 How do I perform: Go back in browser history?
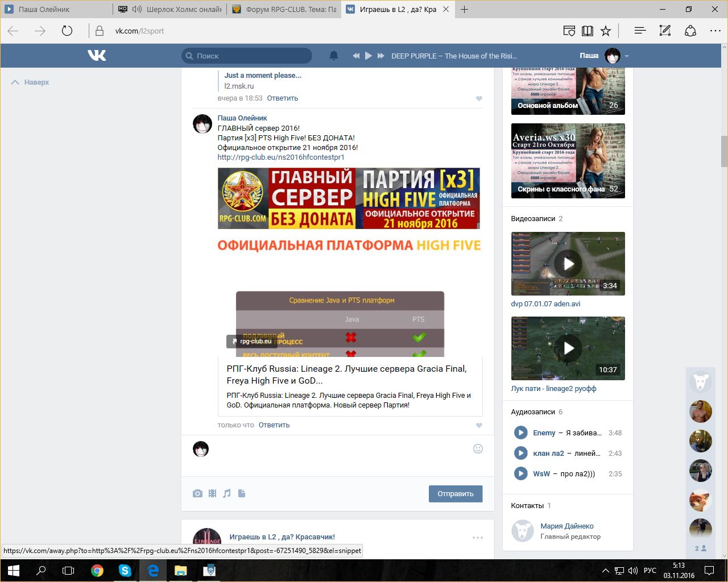[x=13, y=31]
